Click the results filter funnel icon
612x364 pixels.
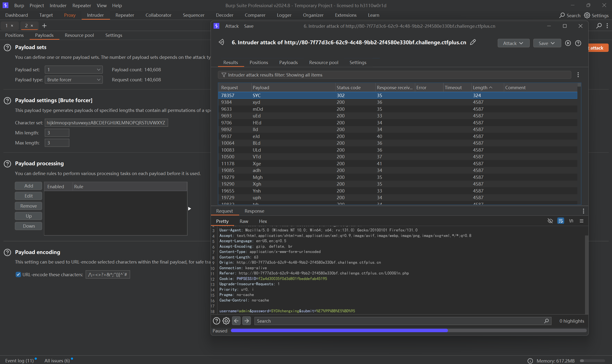pyautogui.click(x=223, y=75)
